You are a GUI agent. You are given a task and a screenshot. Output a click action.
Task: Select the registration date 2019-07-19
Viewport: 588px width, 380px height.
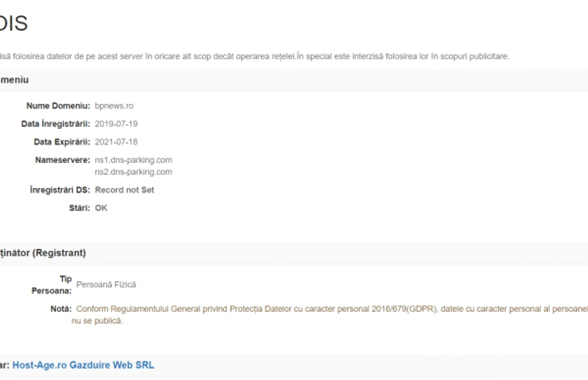pyautogui.click(x=116, y=124)
